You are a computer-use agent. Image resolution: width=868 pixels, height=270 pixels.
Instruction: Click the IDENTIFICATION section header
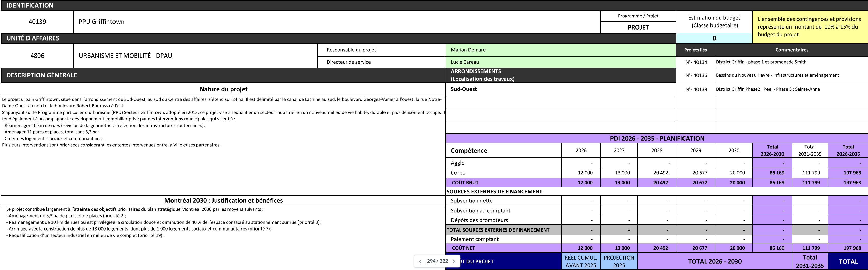[30, 5]
